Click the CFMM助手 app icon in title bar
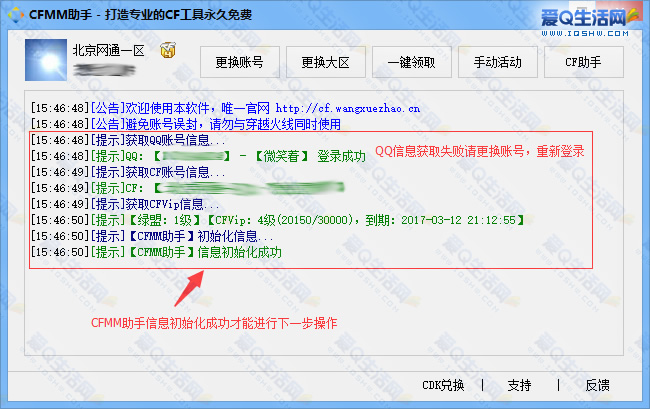This screenshot has height=409, width=650. point(16,15)
